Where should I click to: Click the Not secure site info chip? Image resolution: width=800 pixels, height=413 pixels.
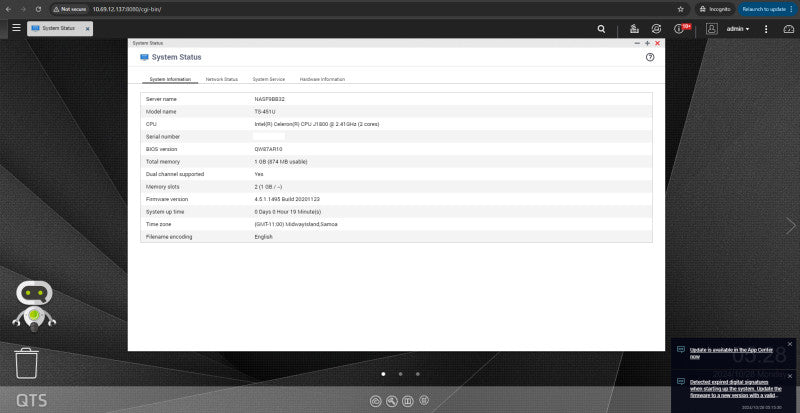click(70, 9)
